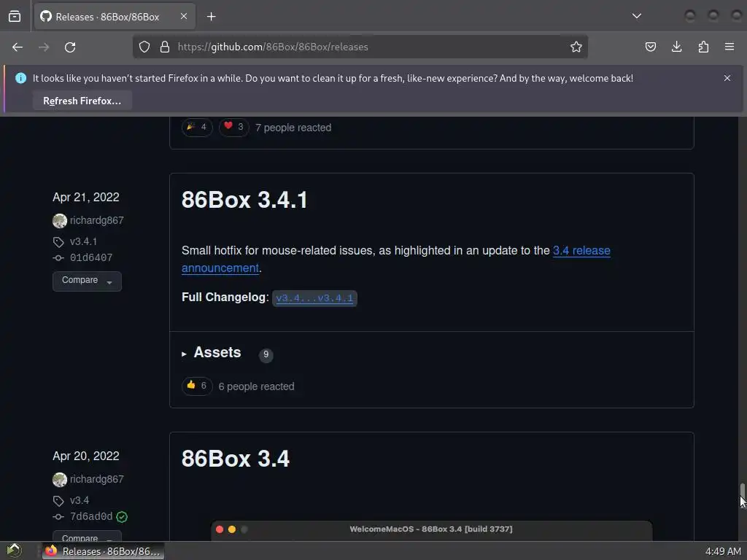Open richardg867 avatar next to v3.4

coord(60,480)
